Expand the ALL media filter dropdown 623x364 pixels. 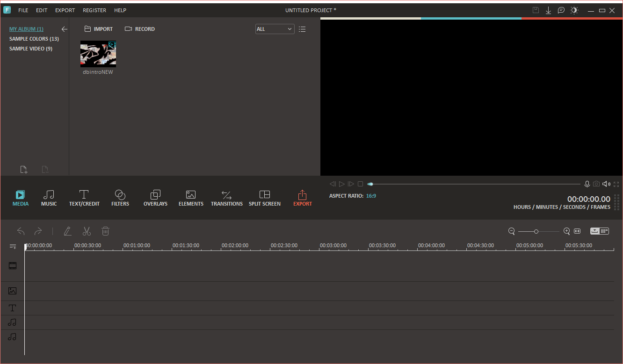pos(275,29)
